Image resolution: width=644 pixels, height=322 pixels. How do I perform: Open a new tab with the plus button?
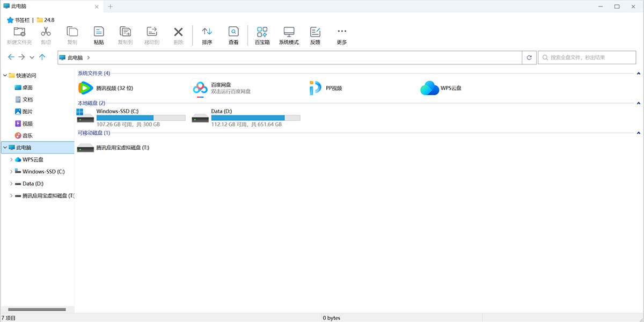tap(111, 6)
